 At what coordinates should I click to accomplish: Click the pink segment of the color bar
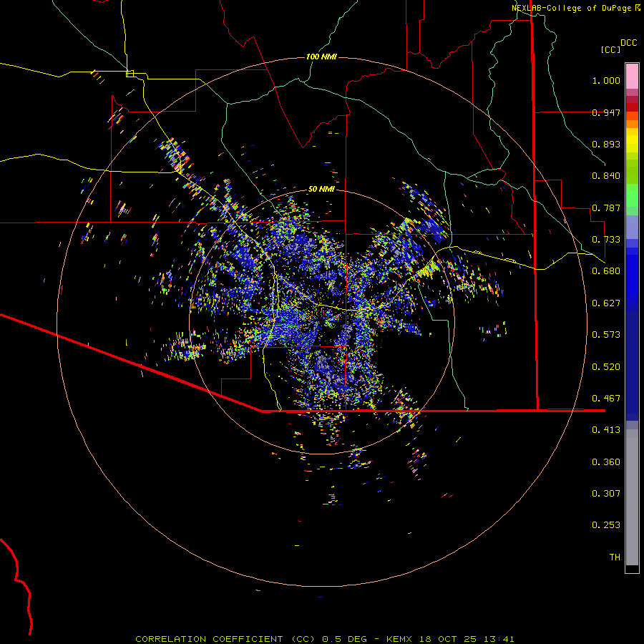coord(632,77)
